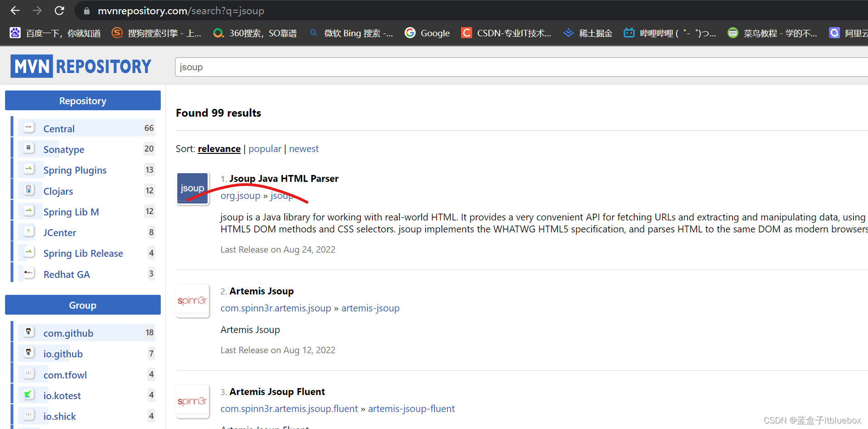Filter by com.tfowl group link
868x429 pixels.
coord(65,375)
